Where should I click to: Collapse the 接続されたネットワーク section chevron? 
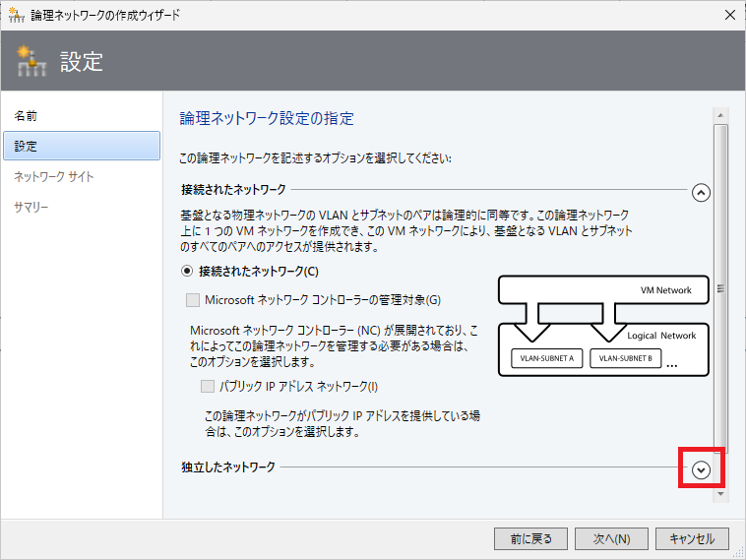(701, 193)
